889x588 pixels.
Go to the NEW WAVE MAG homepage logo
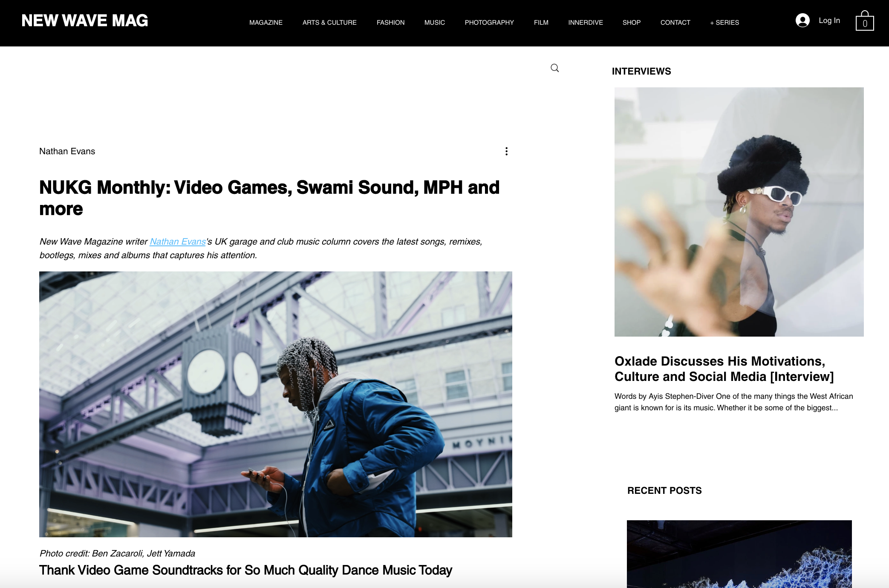pyautogui.click(x=85, y=20)
